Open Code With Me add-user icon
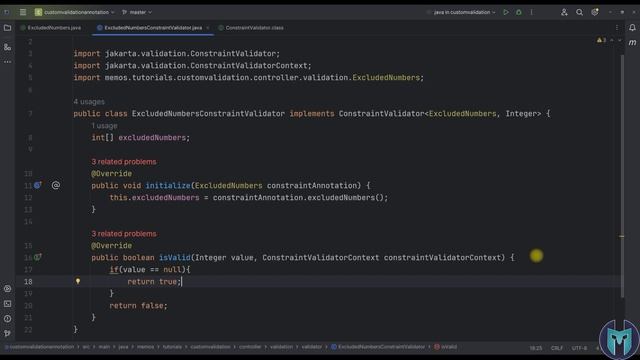Image resolution: width=640 pixels, height=360 pixels. tap(564, 12)
